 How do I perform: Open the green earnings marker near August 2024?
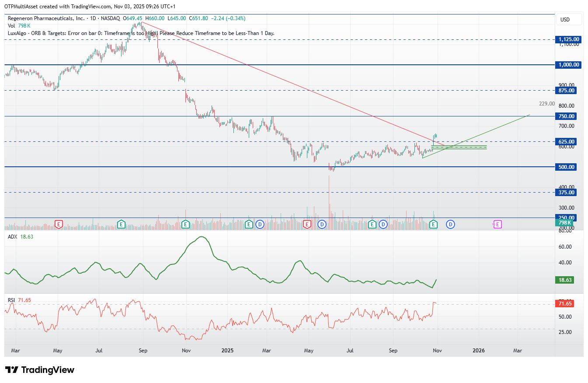pos(121,225)
